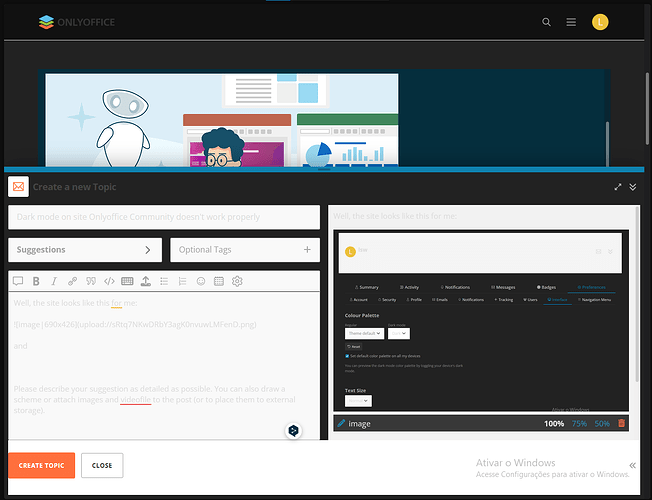Open the gear options menu in the toolbar

click(237, 281)
